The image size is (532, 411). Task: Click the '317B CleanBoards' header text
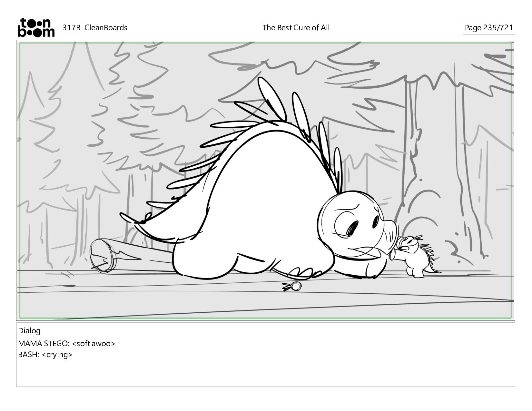(95, 28)
